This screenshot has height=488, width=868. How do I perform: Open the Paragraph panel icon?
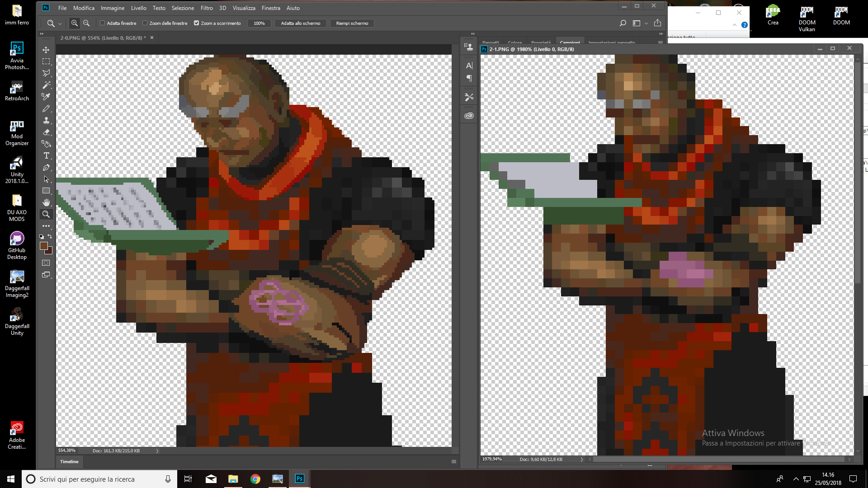(x=469, y=79)
